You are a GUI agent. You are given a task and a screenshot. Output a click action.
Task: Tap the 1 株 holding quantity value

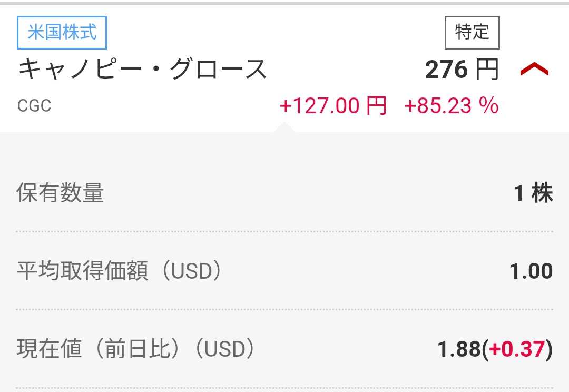533,193
